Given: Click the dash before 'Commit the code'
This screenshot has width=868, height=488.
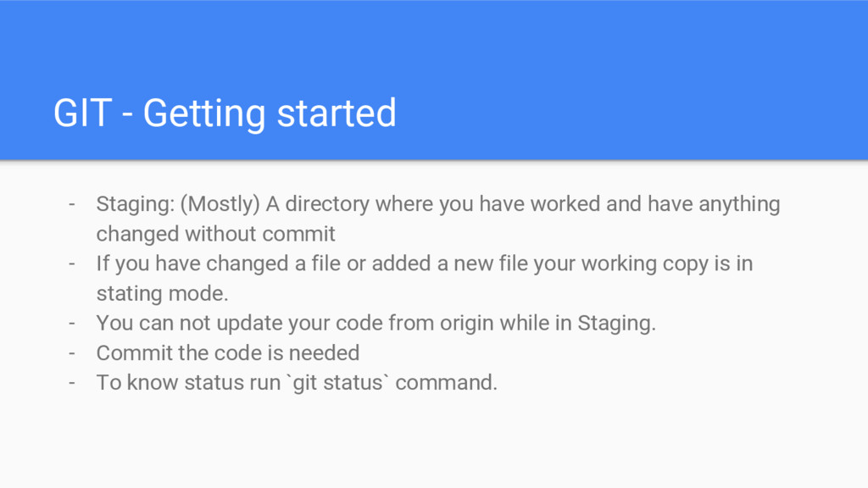Looking at the screenshot, I should tap(72, 353).
